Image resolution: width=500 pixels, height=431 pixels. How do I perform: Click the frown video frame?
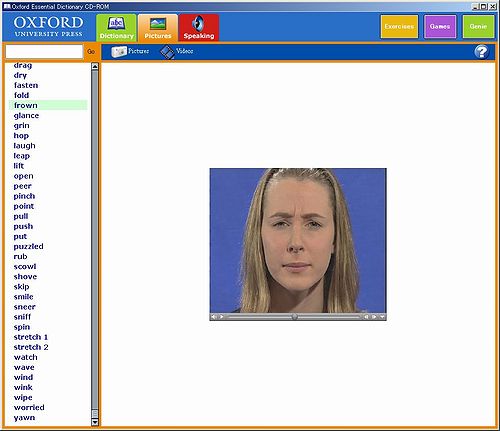pos(298,240)
